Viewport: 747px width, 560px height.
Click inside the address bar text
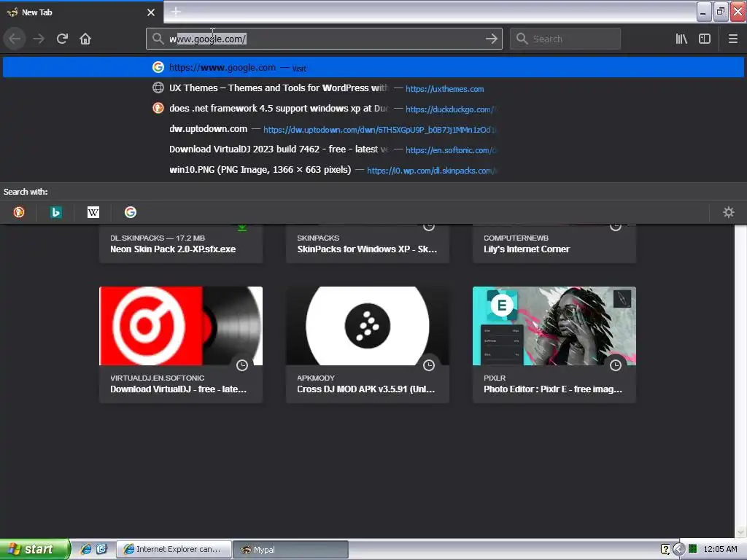click(324, 39)
